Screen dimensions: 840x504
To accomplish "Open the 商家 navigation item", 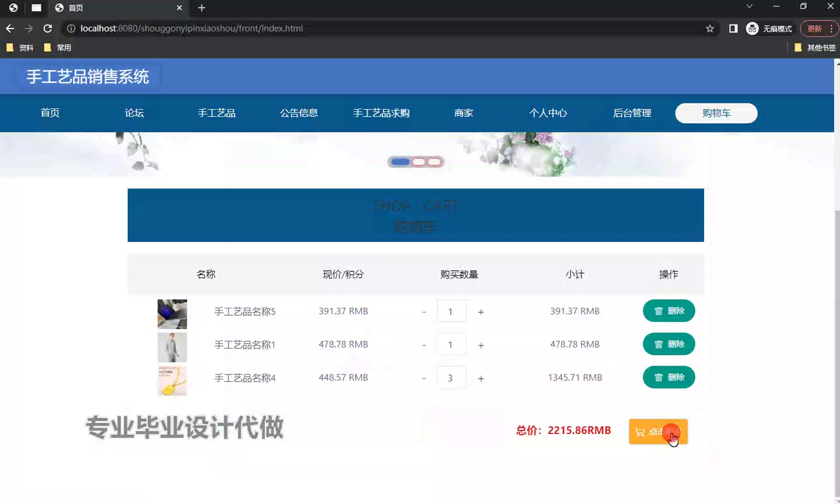I will (x=464, y=113).
